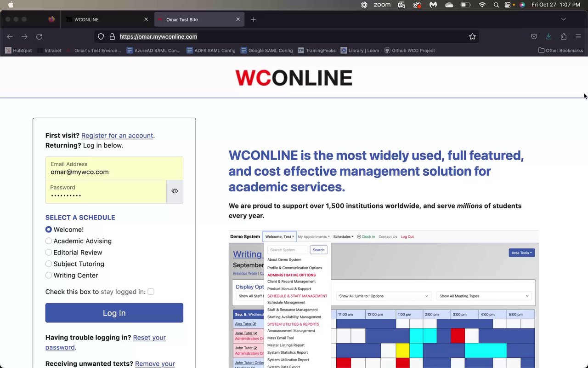This screenshot has height=368, width=588.
Task: Reload the page with the refresh icon
Action: click(x=40, y=37)
